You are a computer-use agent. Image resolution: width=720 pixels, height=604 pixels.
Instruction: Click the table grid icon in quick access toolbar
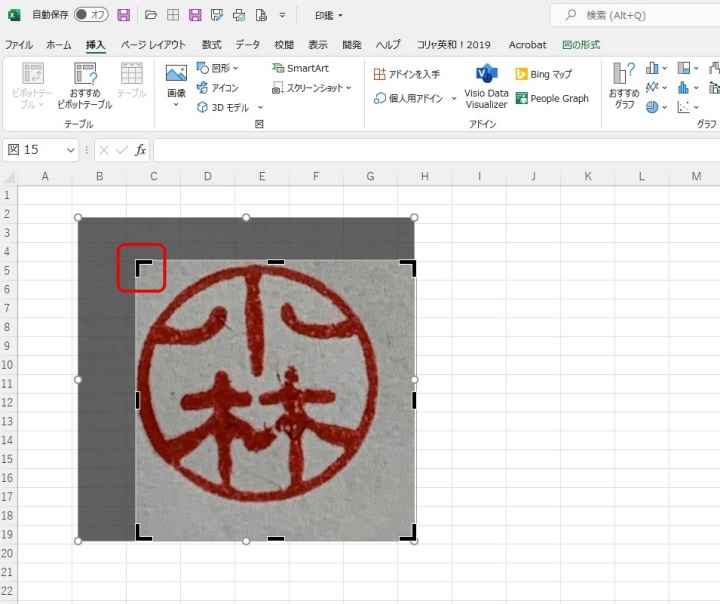(173, 15)
